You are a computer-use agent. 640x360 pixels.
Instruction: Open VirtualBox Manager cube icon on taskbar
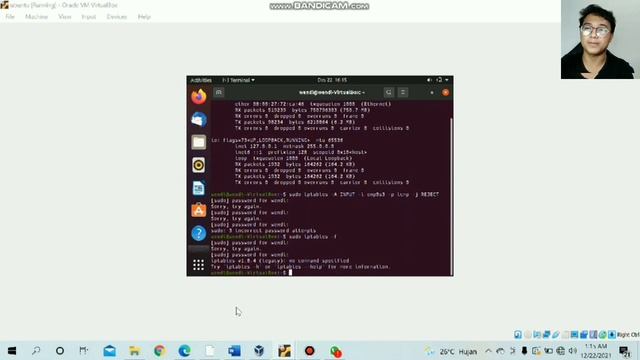tap(259, 351)
